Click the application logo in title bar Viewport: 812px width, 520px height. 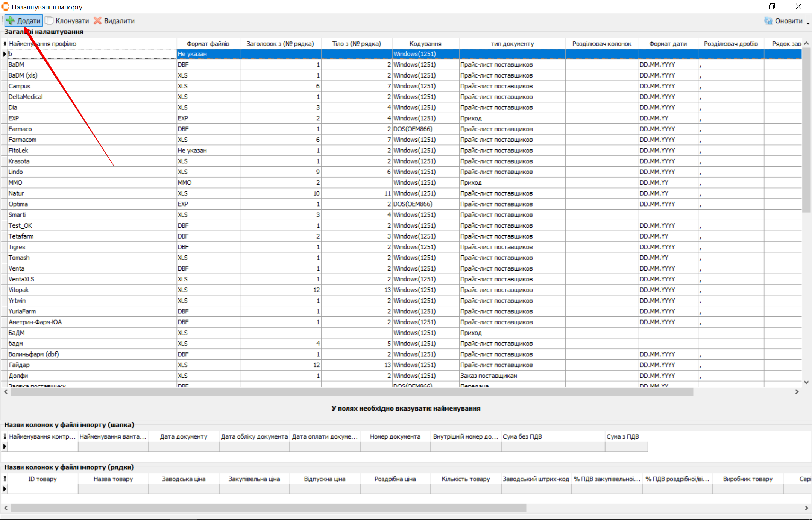pos(5,7)
